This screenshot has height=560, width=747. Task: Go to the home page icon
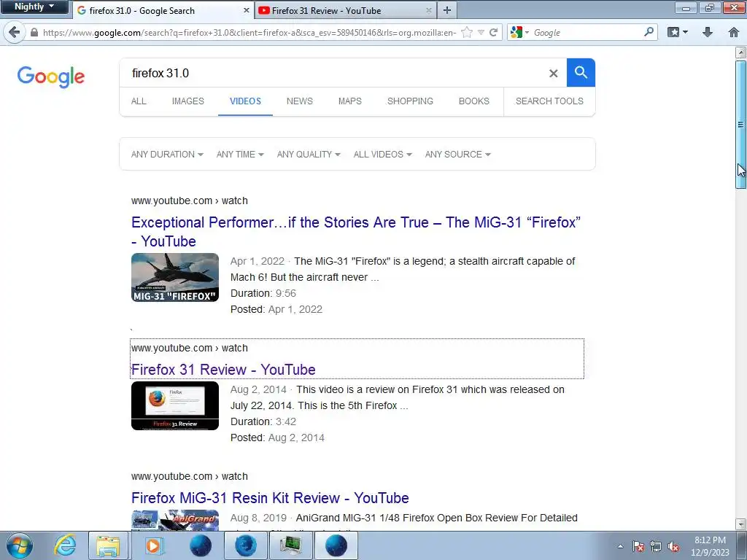pos(734,32)
